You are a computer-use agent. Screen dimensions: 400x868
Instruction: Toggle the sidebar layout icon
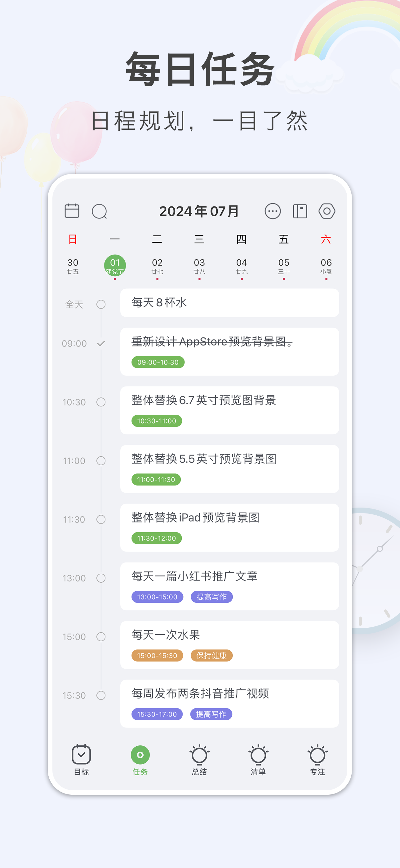coord(300,211)
